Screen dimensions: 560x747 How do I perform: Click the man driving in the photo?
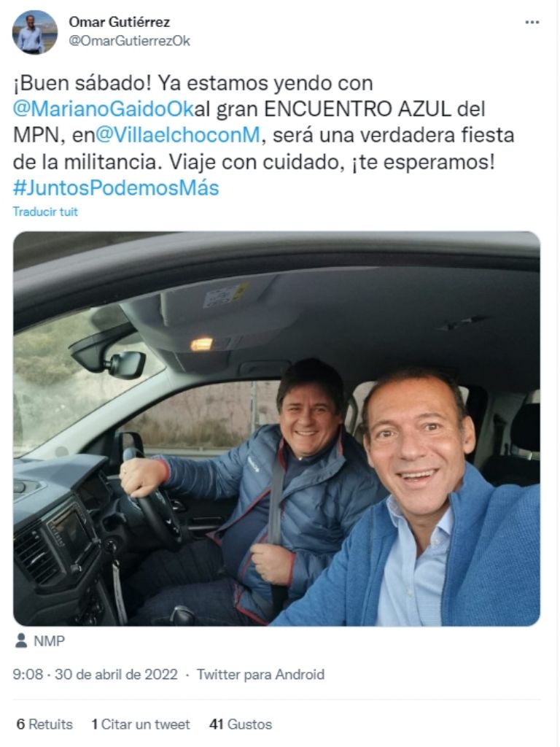pos(267,491)
